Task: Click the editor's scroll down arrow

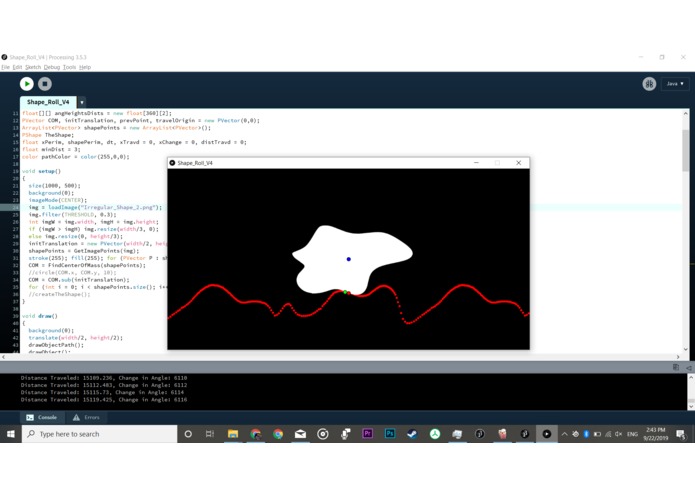Action: point(686,349)
